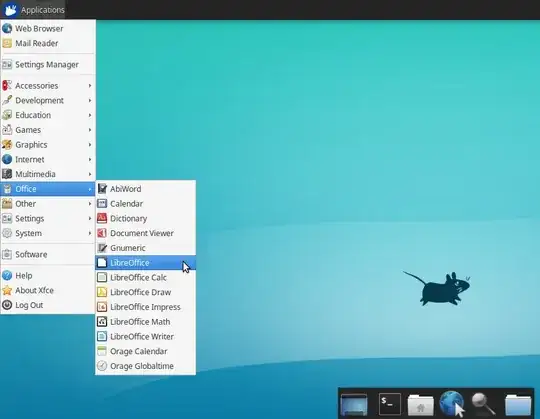Viewport: 540px width, 419px height.
Task: Open the Settings category label
Action: click(x=30, y=219)
